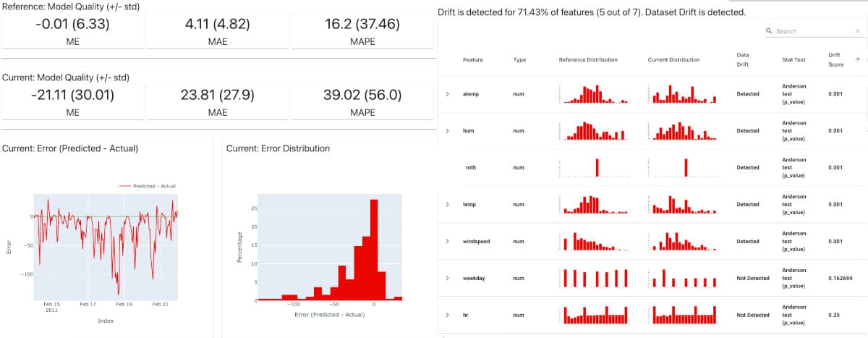Expand the atemp feature row
The height and width of the screenshot is (338, 868).
[447, 94]
